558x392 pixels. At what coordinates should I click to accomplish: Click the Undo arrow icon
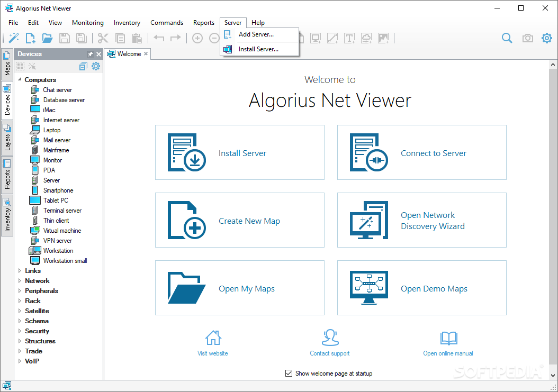pos(159,38)
